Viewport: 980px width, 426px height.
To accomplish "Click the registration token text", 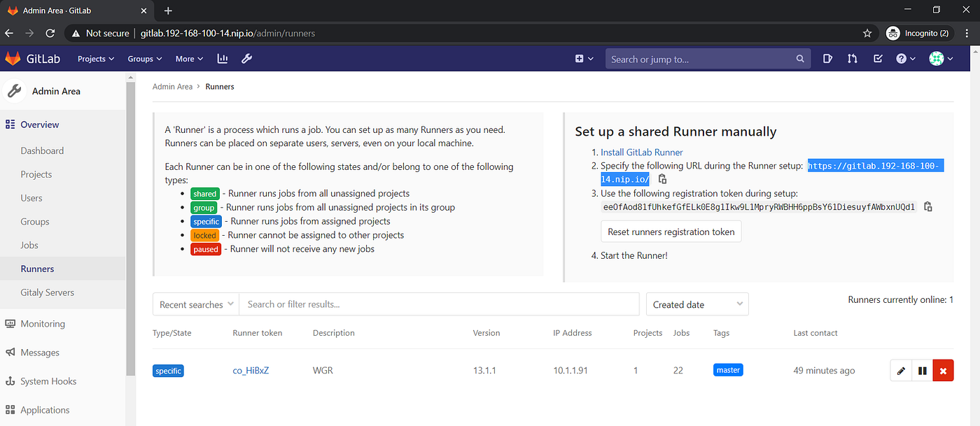I will pyautogui.click(x=759, y=207).
